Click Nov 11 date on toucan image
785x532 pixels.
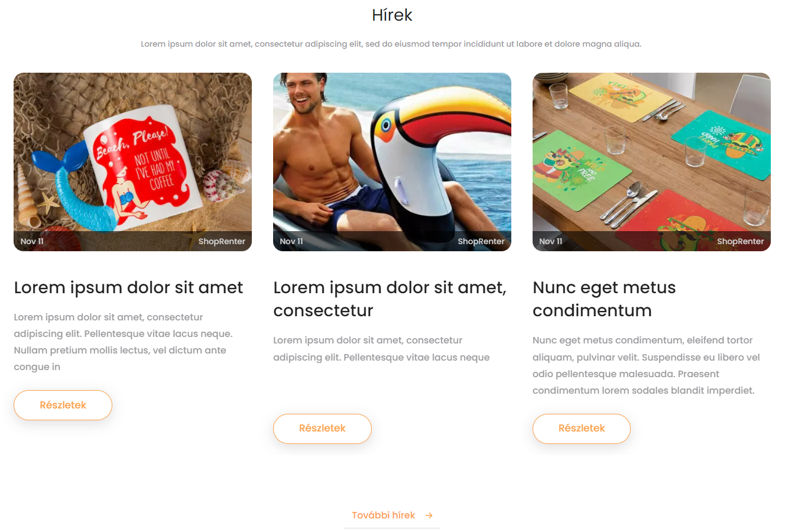point(291,241)
